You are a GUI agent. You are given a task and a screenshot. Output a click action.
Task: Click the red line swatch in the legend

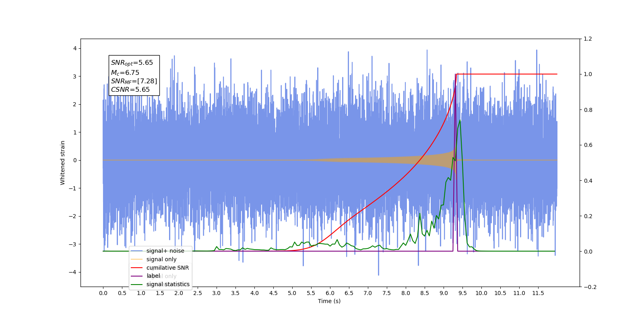(x=137, y=268)
